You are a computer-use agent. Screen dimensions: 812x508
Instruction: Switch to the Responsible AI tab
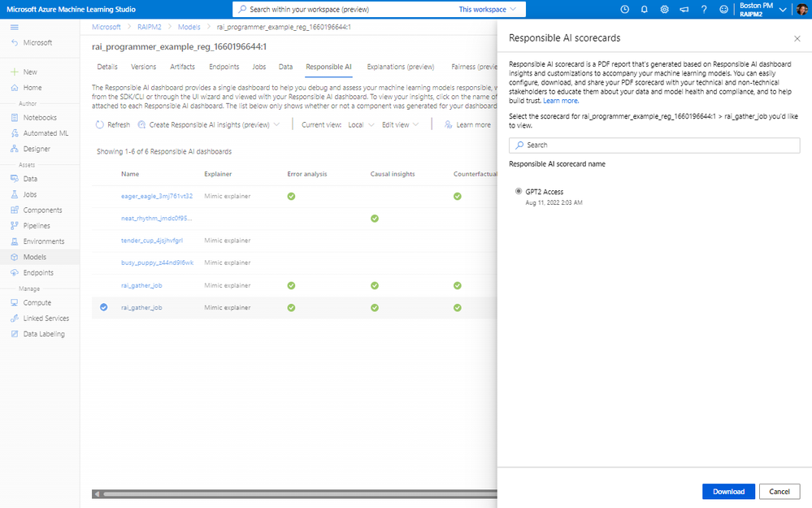pos(328,67)
